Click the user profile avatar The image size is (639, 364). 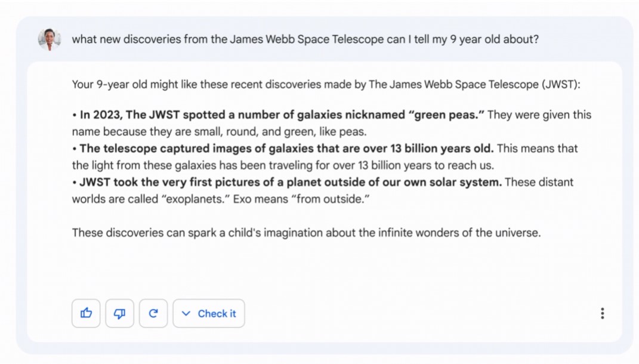50,39
